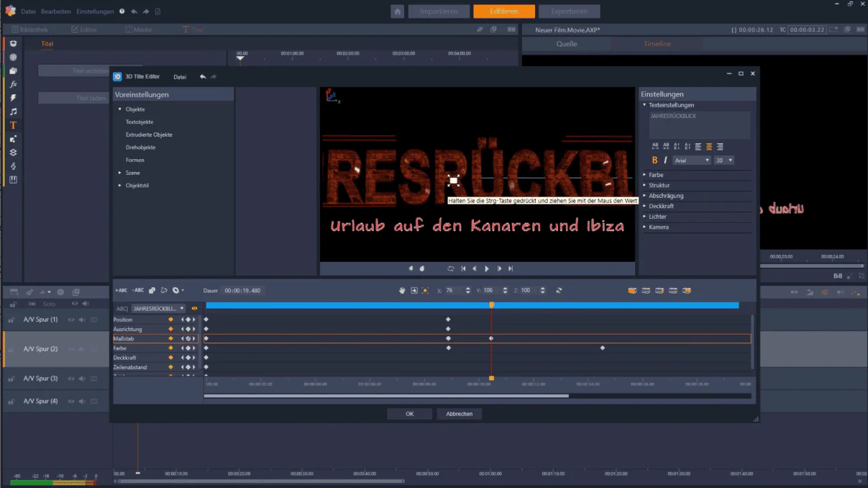Open the Title (T) library category
868x488 pixels.
13,125
